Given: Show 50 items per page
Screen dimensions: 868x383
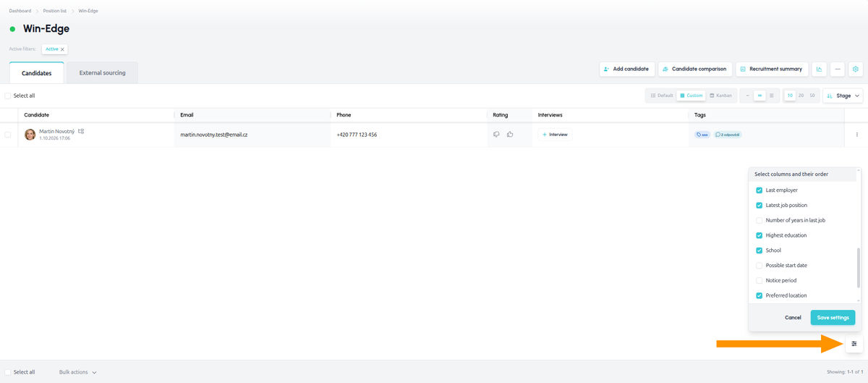Looking at the screenshot, I should pyautogui.click(x=812, y=96).
